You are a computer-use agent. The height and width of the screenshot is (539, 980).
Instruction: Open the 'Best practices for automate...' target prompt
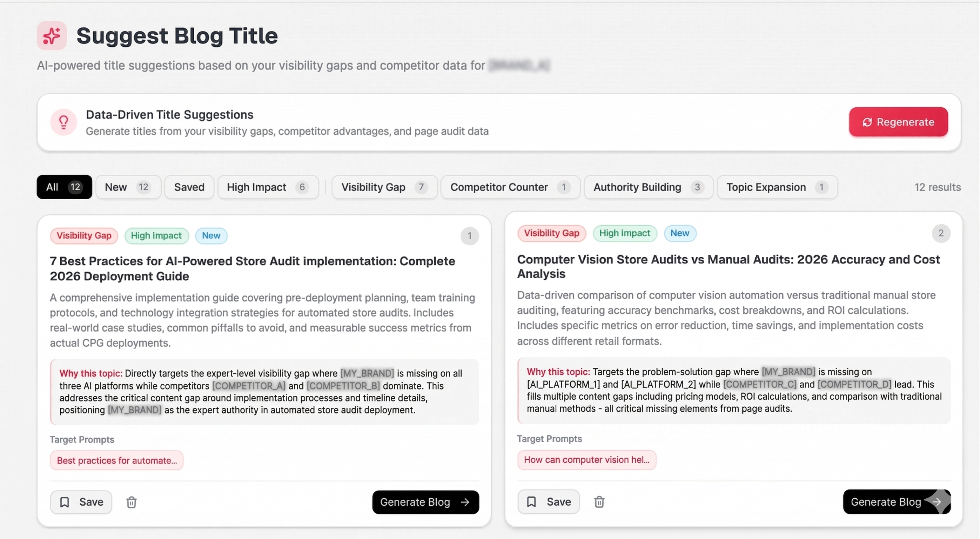coord(117,461)
